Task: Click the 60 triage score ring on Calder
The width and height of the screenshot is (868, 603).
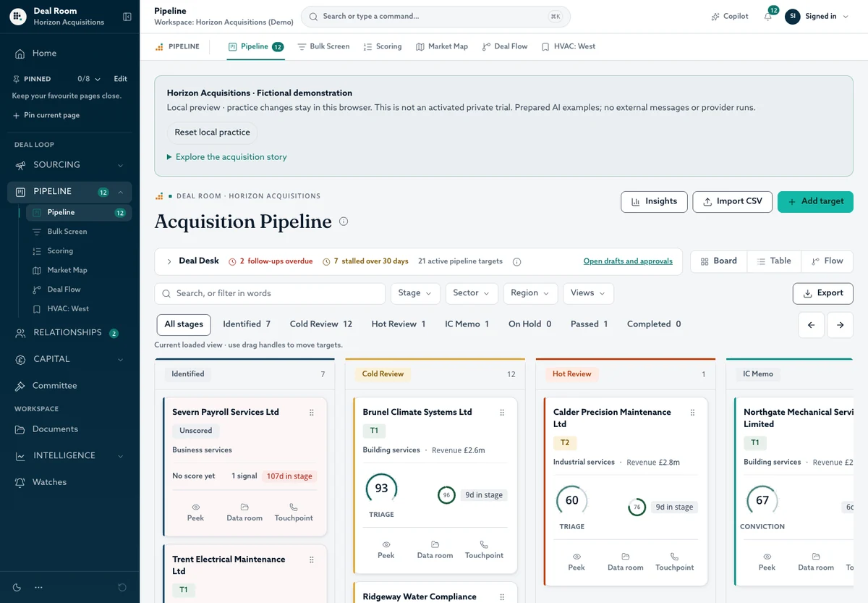Action: click(x=571, y=501)
